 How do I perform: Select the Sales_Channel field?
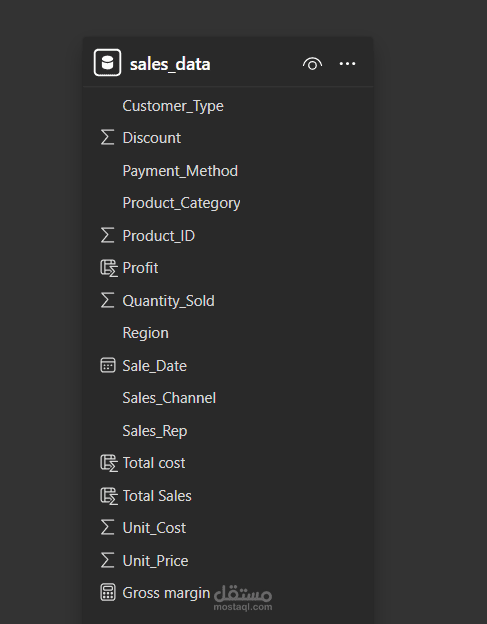pyautogui.click(x=169, y=398)
